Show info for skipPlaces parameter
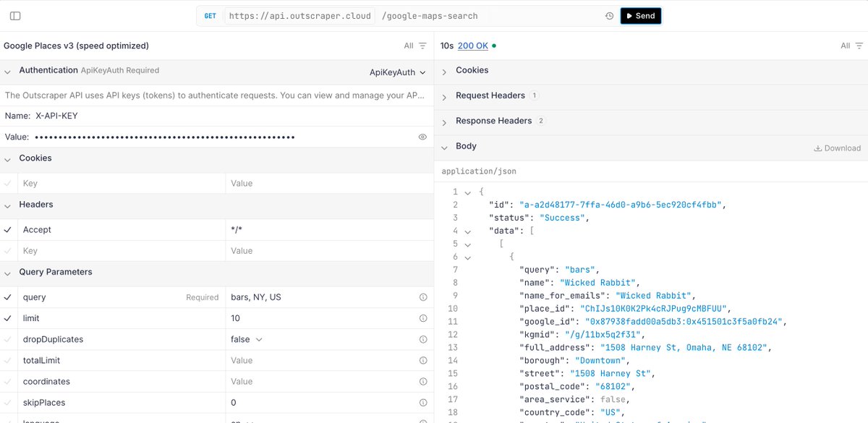 (423, 402)
